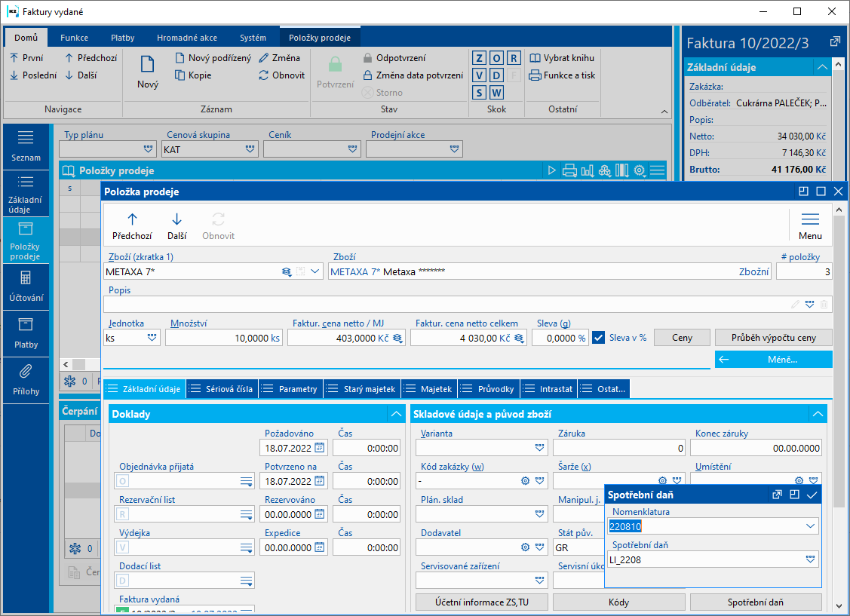This screenshot has width=850, height=616.
Task: Open the Jednotka ks dropdown
Action: click(152, 338)
